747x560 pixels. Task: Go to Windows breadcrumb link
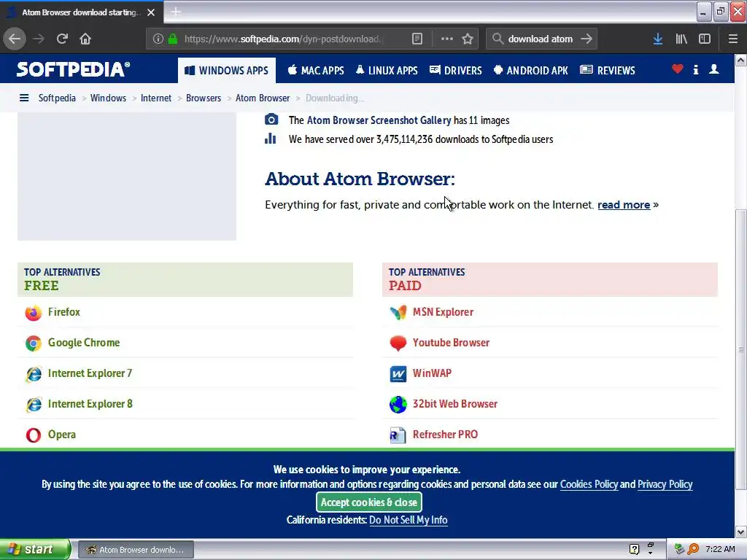click(108, 98)
